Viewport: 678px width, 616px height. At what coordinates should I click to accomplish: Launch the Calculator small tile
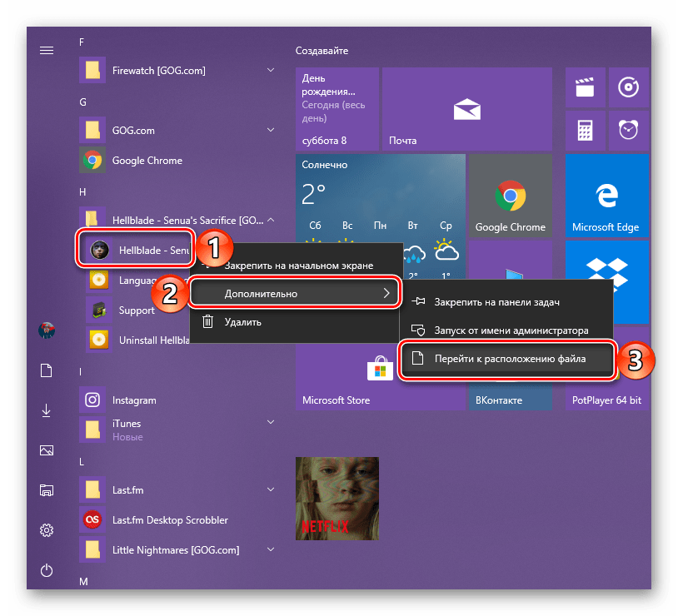point(585,130)
